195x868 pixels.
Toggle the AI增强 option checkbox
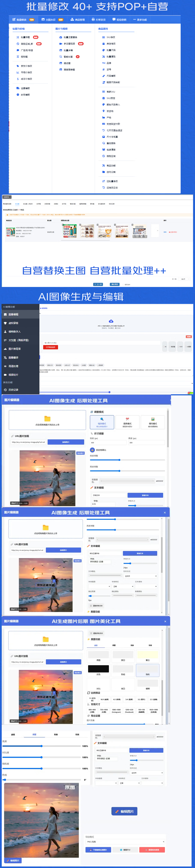pos(186,347)
